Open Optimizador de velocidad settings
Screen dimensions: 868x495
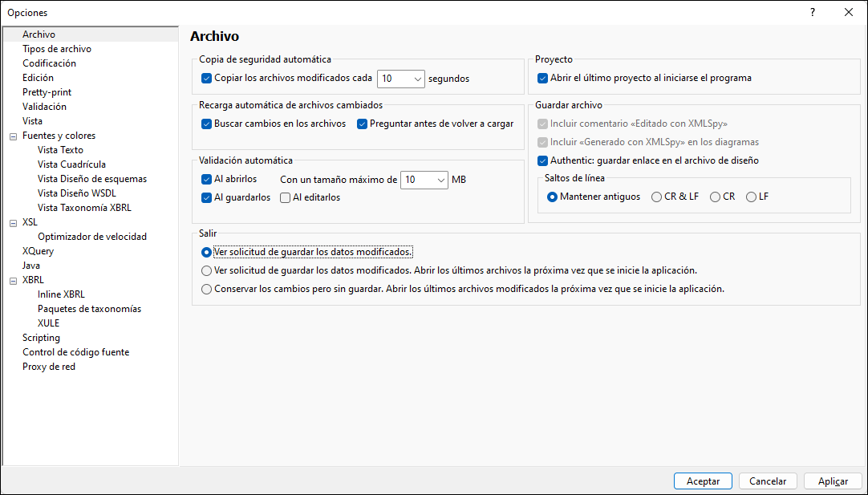coord(92,237)
